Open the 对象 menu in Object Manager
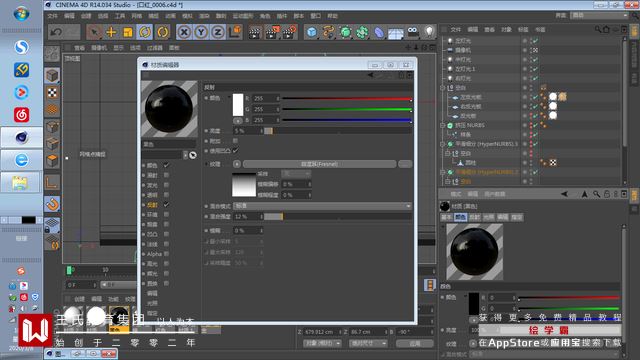This screenshot has height=360, width=640. click(x=506, y=30)
